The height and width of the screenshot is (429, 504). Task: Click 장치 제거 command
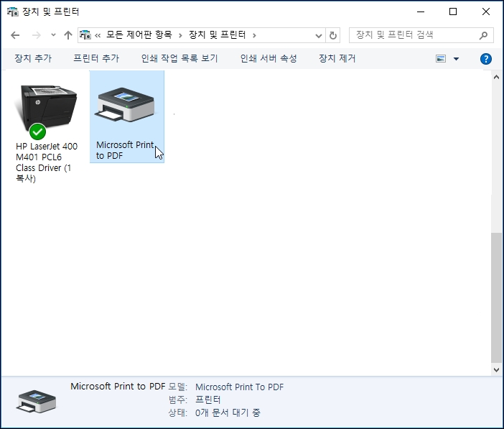click(x=337, y=58)
